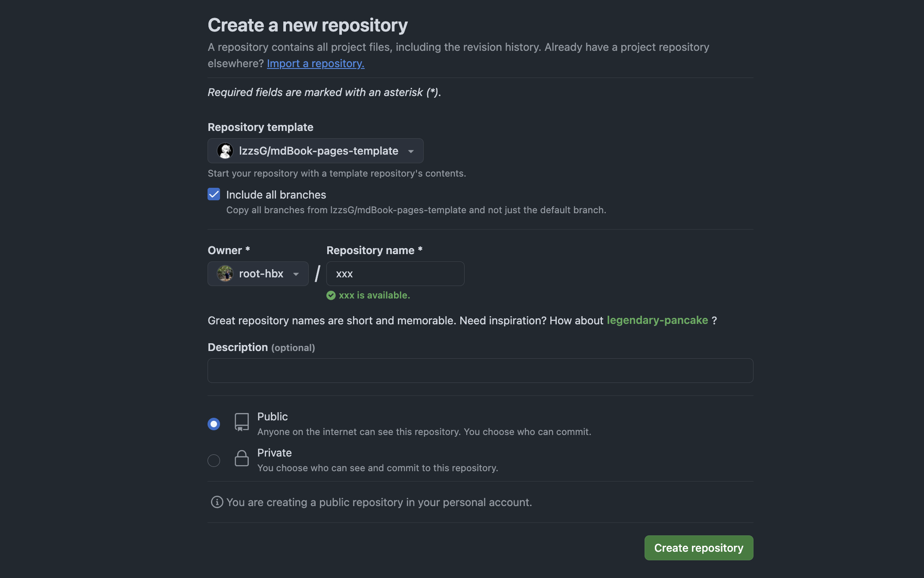
Task: Select the Public radio button
Action: point(214,424)
